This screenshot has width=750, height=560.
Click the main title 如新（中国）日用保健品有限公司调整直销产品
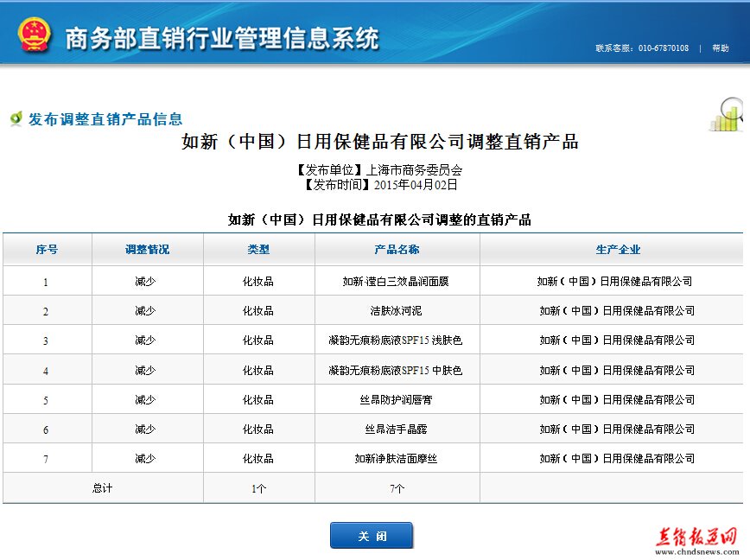(380, 142)
